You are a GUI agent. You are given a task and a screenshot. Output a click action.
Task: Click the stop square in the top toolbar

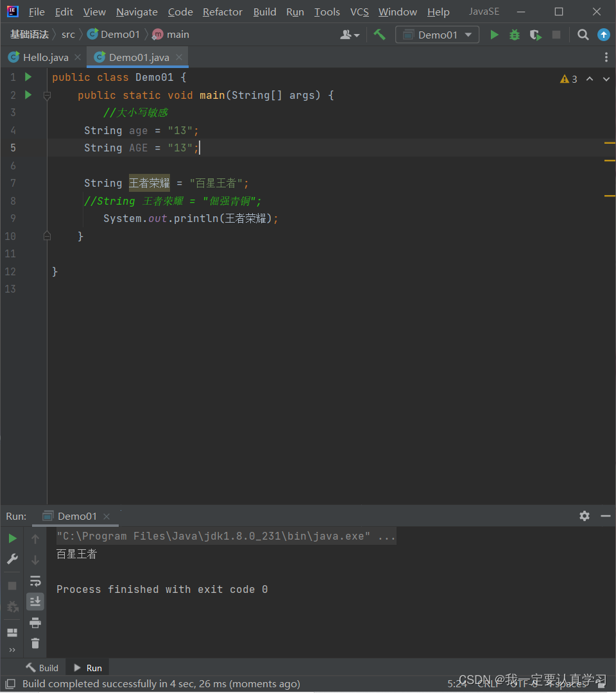click(556, 35)
